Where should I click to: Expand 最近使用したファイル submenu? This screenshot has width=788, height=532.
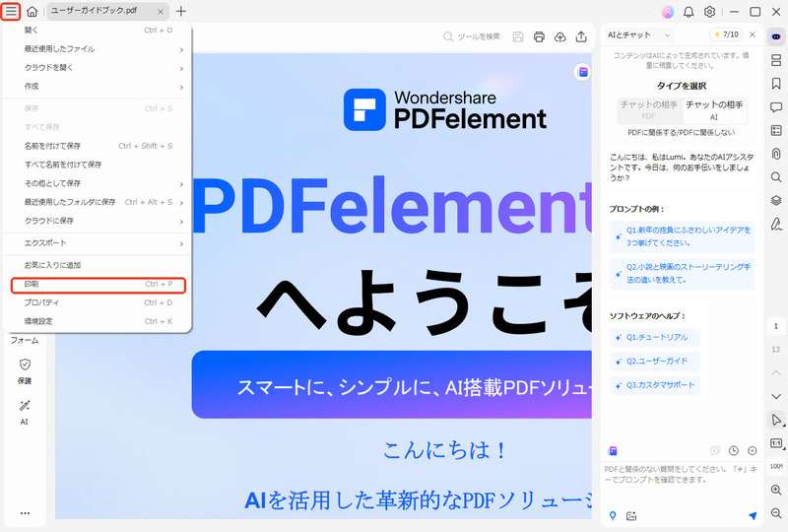coord(98,49)
